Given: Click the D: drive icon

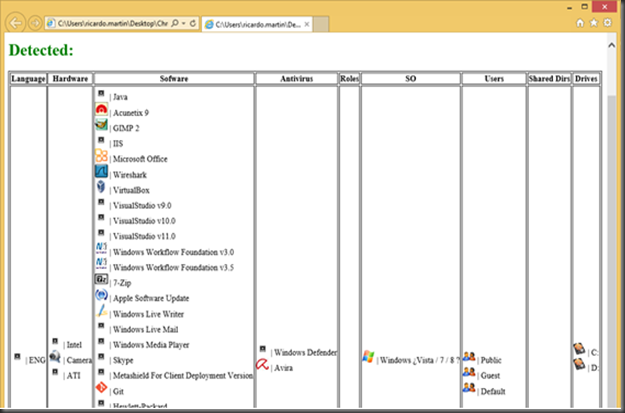Looking at the screenshot, I should coord(579,364).
